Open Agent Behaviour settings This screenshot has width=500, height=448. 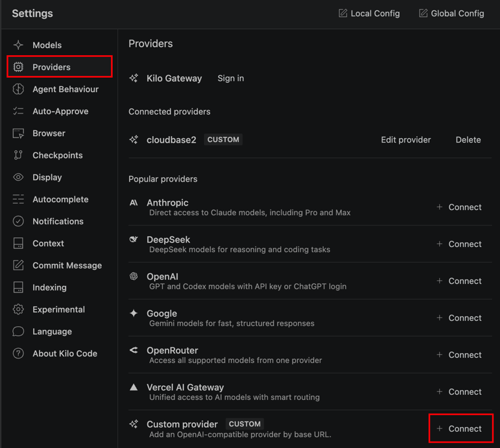(60, 89)
